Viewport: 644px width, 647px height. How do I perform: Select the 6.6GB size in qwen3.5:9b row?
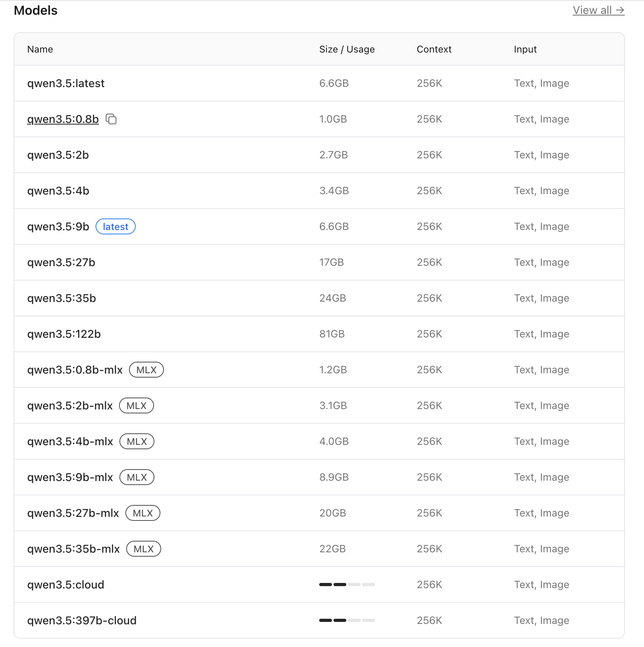pyautogui.click(x=334, y=226)
